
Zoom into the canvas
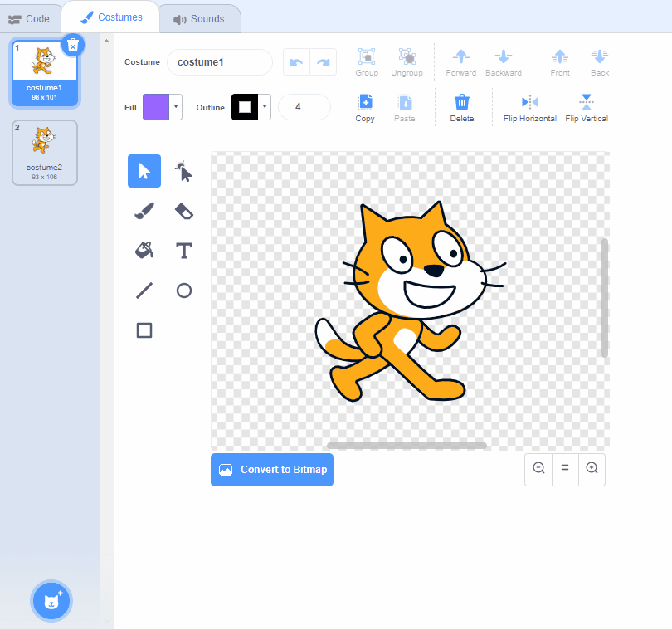coord(592,468)
